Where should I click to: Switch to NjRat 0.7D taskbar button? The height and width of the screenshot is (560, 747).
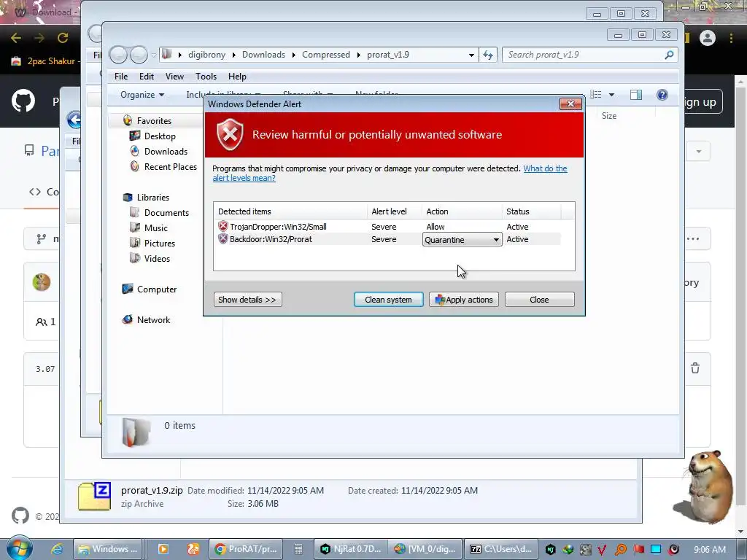(x=351, y=549)
